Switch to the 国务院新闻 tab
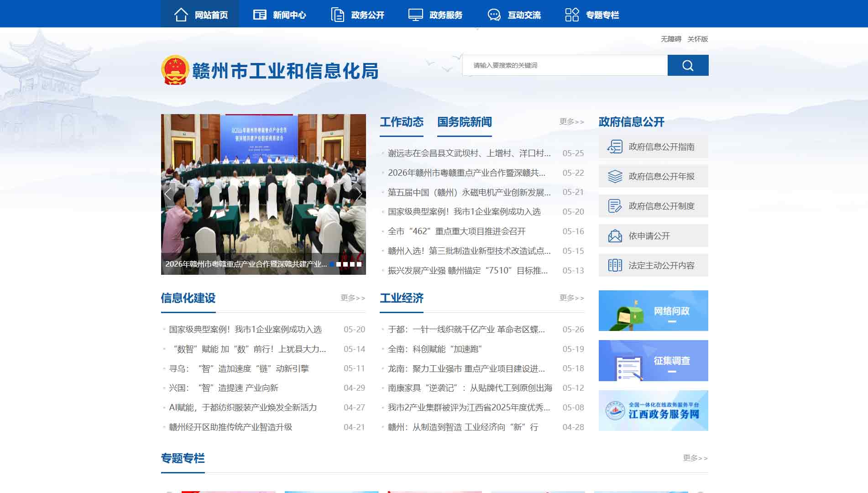This screenshot has height=493, width=868. 465,122
